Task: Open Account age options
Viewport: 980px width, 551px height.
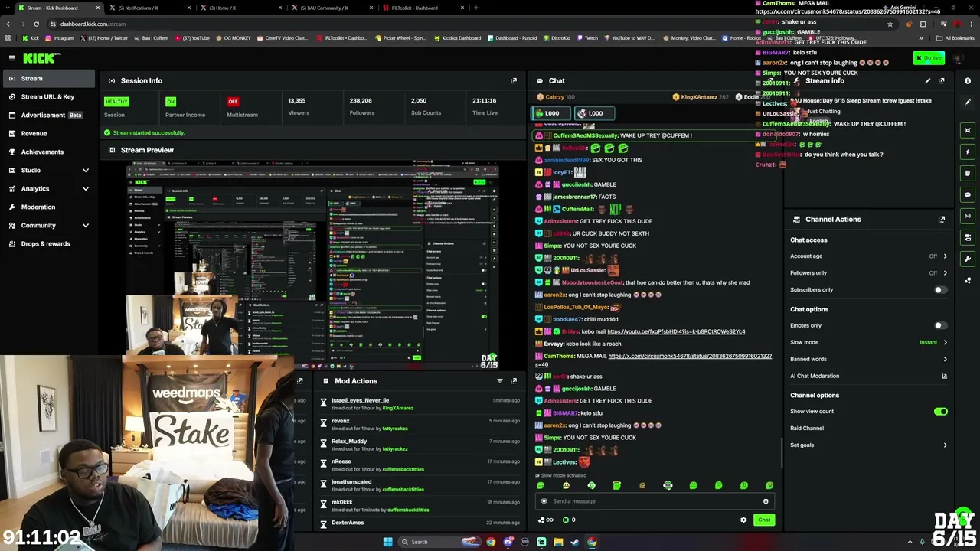Action: (868, 256)
